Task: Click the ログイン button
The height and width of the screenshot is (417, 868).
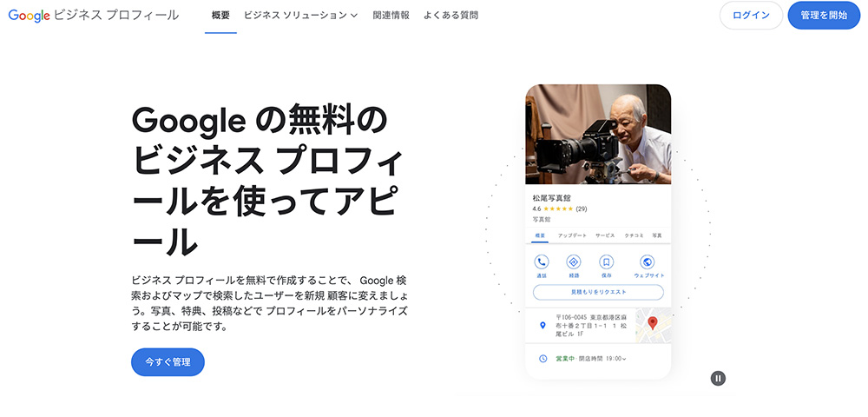Action: (751, 16)
